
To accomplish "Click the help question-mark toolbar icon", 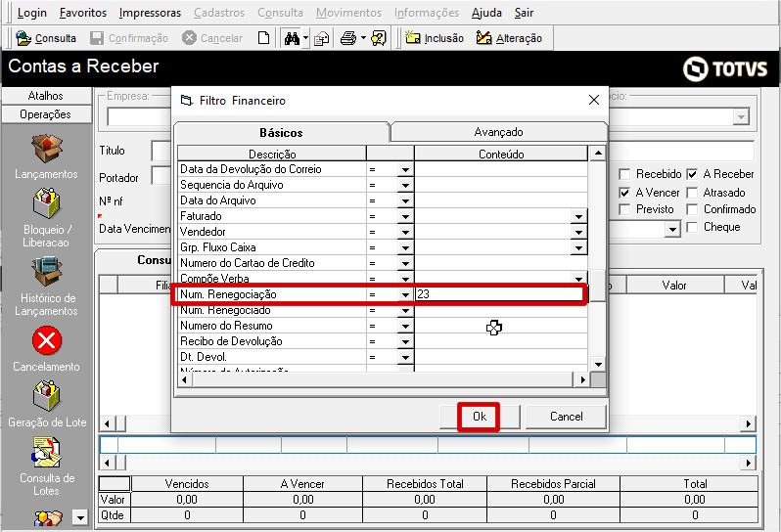I will pyautogui.click(x=379, y=38).
